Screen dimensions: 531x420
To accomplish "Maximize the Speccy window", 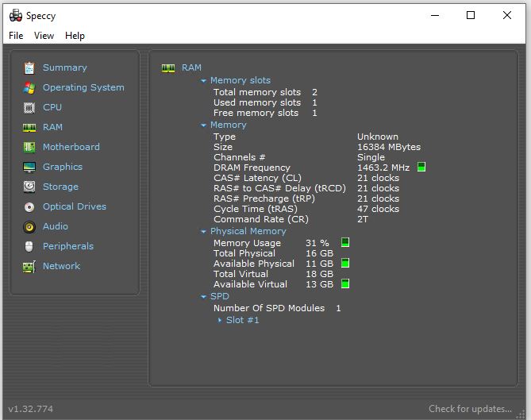I will (x=471, y=15).
